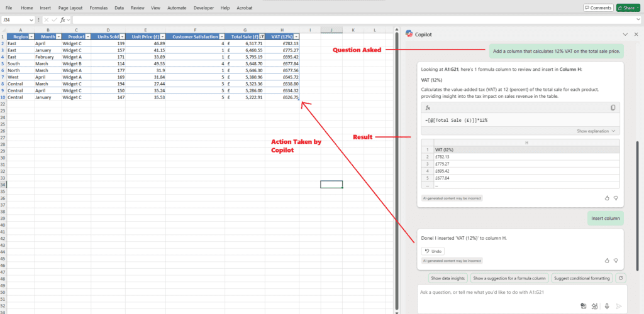Image resolution: width=644 pixels, height=314 pixels.
Task: Open the Comments pane
Action: click(599, 8)
